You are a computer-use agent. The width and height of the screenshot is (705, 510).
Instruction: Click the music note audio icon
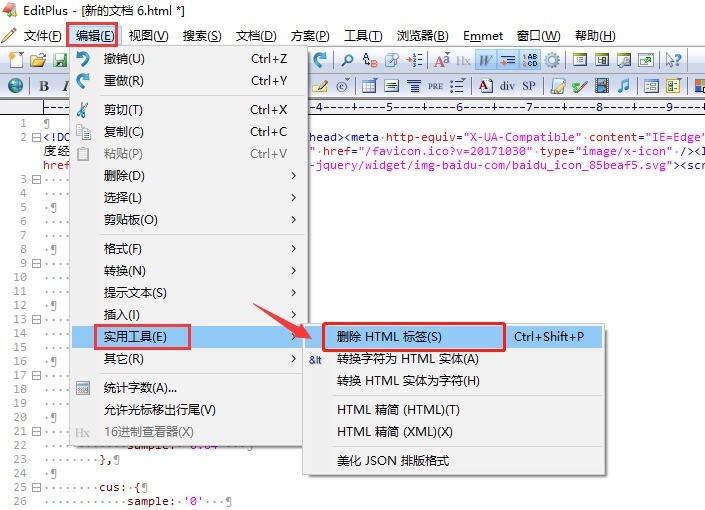[624, 86]
